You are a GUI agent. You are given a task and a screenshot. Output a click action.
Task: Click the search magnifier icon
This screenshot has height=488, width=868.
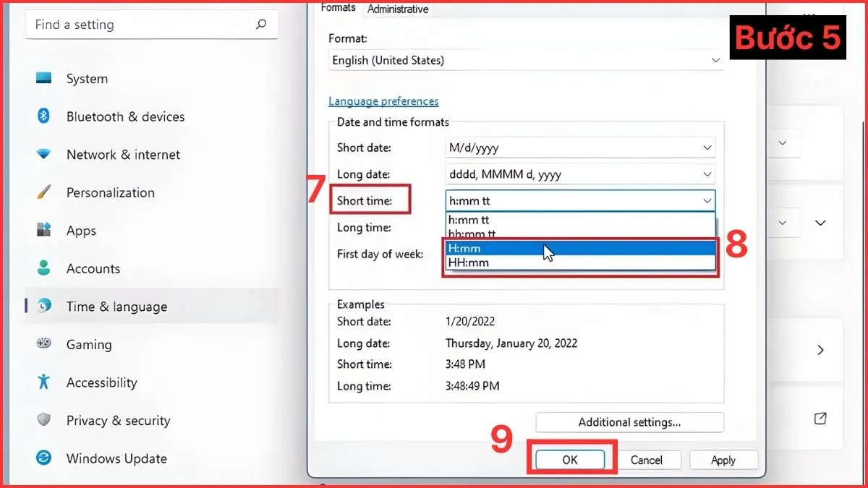point(260,24)
